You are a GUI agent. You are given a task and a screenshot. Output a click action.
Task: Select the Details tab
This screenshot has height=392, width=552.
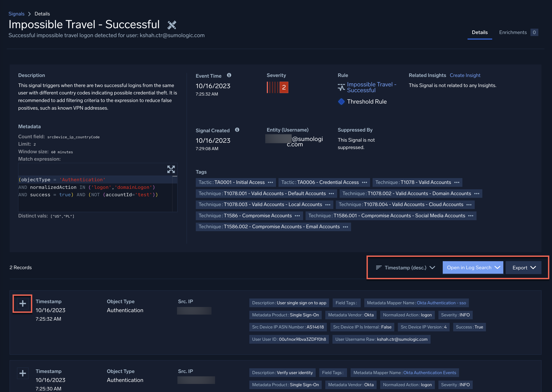tap(479, 32)
